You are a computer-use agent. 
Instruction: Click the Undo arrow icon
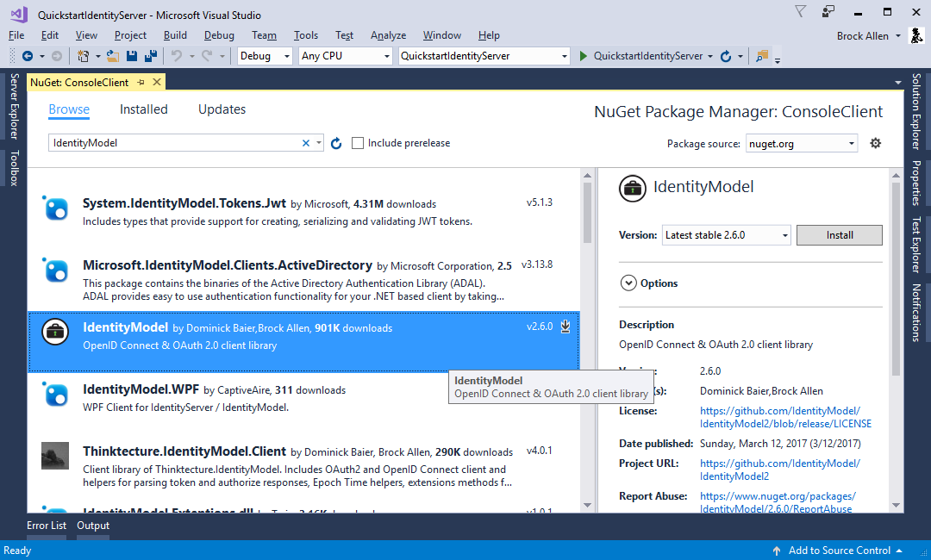tap(177, 56)
